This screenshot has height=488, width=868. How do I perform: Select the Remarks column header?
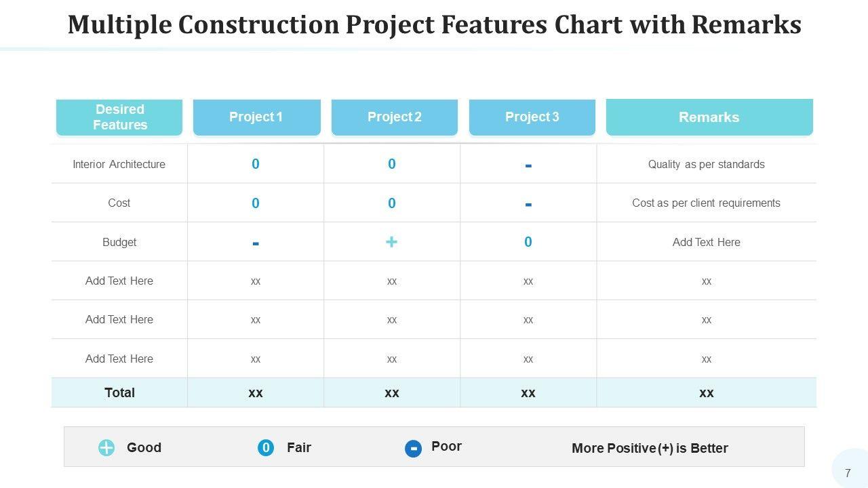coord(709,117)
